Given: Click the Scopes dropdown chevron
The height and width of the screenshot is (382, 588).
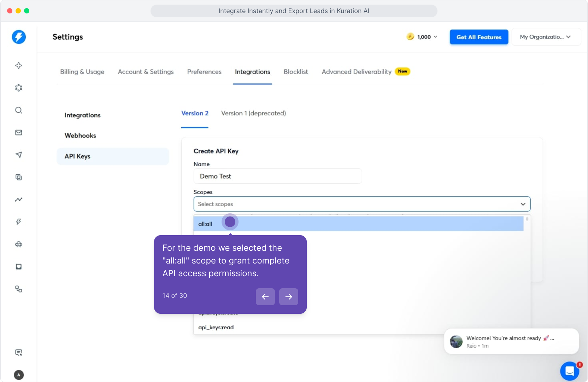Looking at the screenshot, I should coord(523,204).
